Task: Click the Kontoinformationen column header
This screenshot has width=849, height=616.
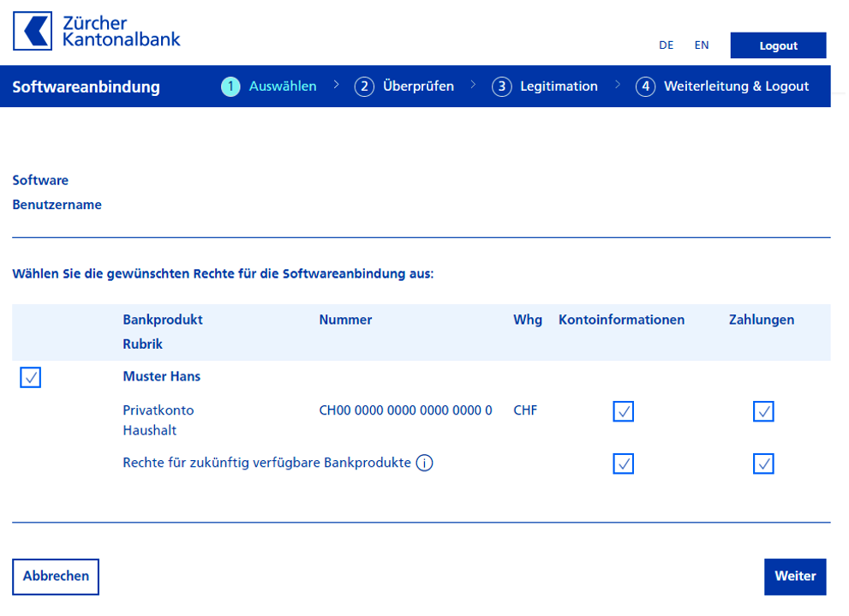Action: tap(622, 320)
